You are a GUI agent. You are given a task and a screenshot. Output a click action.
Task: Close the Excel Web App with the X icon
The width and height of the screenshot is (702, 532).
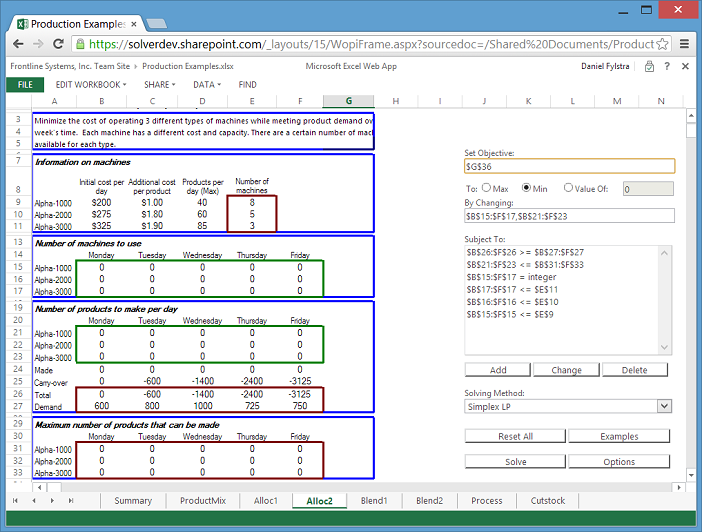(686, 67)
